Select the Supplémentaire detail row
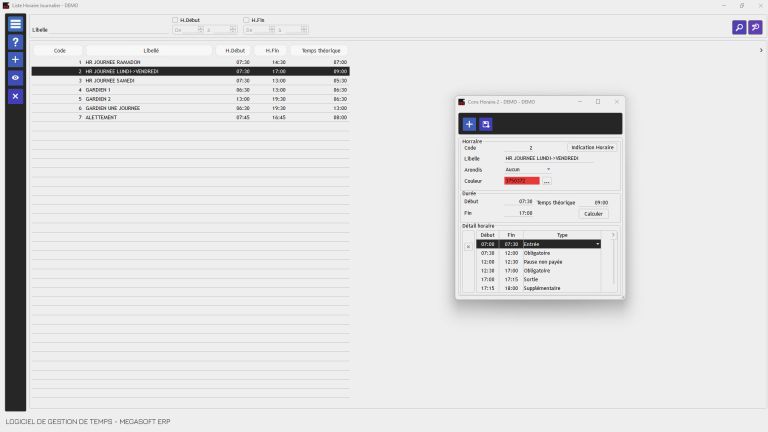The height and width of the screenshot is (432, 768). [538, 288]
